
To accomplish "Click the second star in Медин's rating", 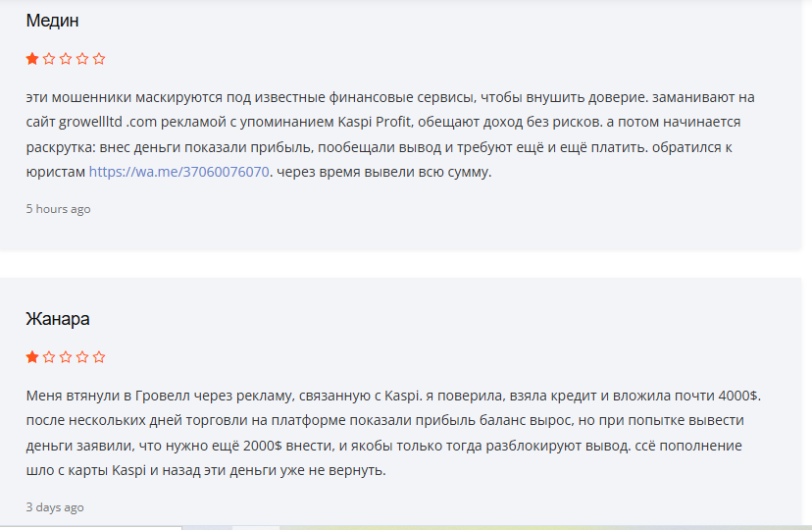I will click(49, 59).
